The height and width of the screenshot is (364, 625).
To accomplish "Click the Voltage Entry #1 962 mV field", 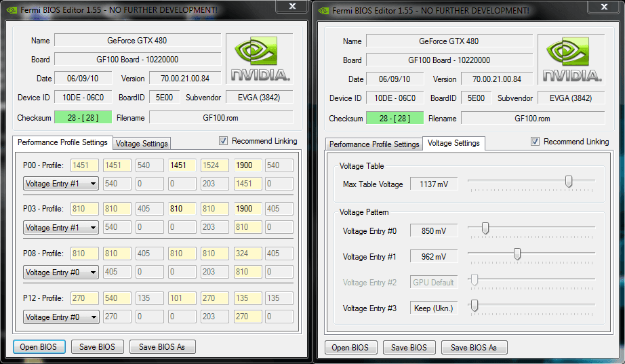I will [x=434, y=257].
